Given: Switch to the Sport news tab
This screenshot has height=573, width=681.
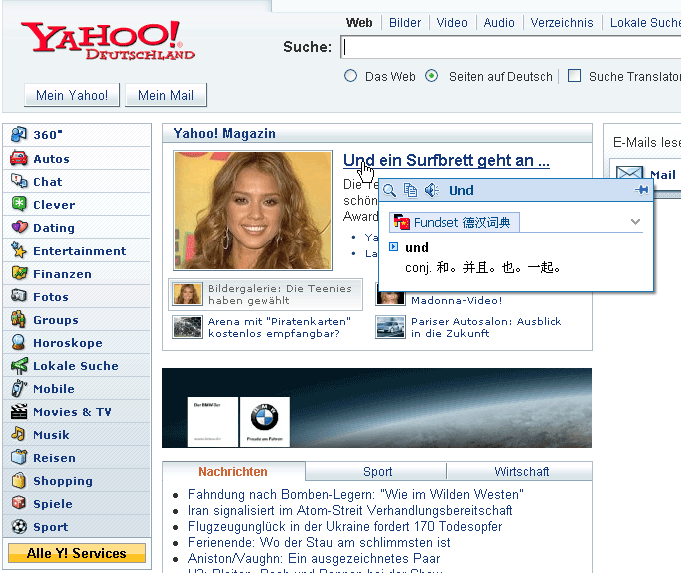Looking at the screenshot, I should point(377,471).
